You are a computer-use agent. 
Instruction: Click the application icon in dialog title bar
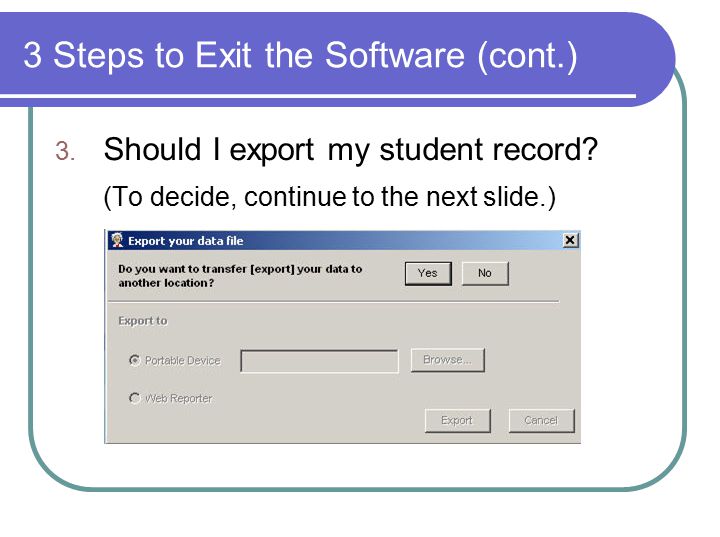(x=118, y=240)
